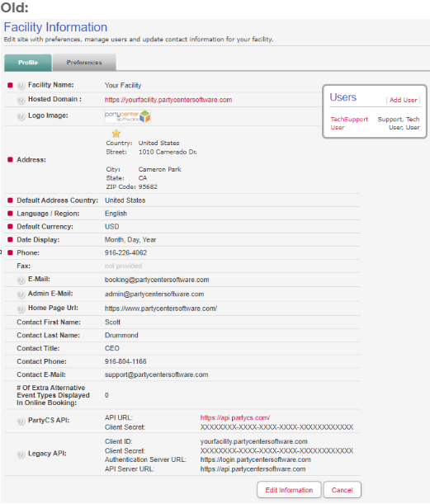
Task: Click Legacy API Client ID value
Action: click(x=253, y=441)
